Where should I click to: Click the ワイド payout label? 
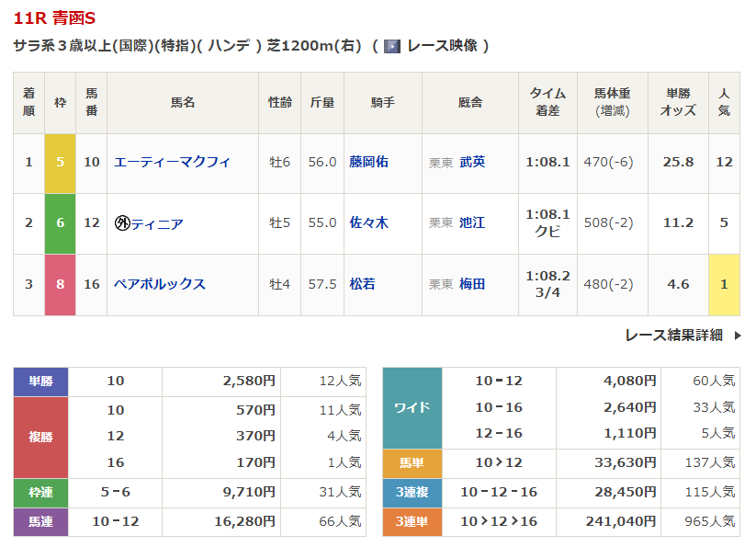pyautogui.click(x=412, y=408)
